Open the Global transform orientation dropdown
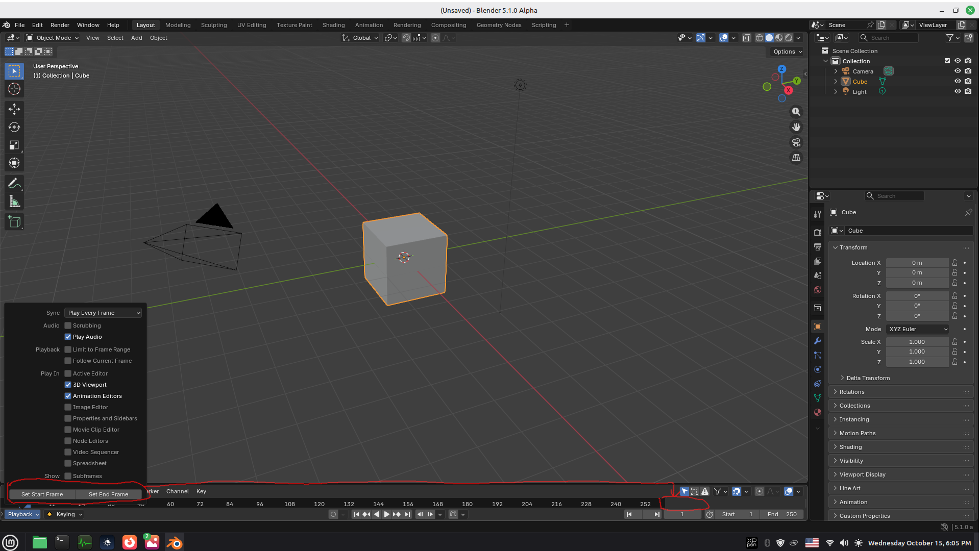Screen dimensions: 980x551 360,38
